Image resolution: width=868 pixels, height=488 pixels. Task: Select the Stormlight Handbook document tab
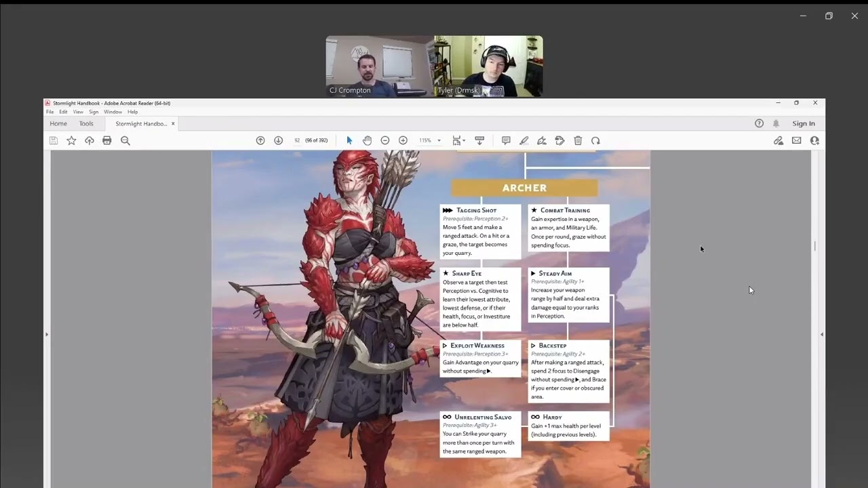pyautogui.click(x=140, y=123)
